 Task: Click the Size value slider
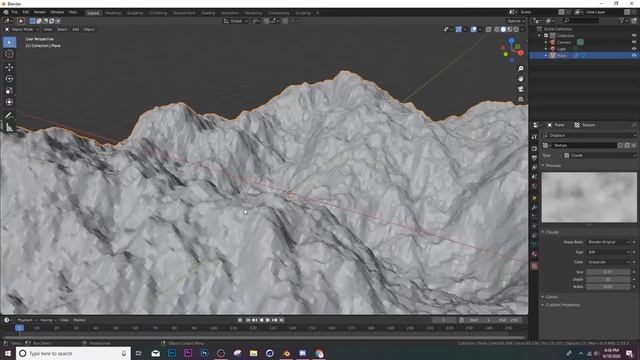pos(608,272)
